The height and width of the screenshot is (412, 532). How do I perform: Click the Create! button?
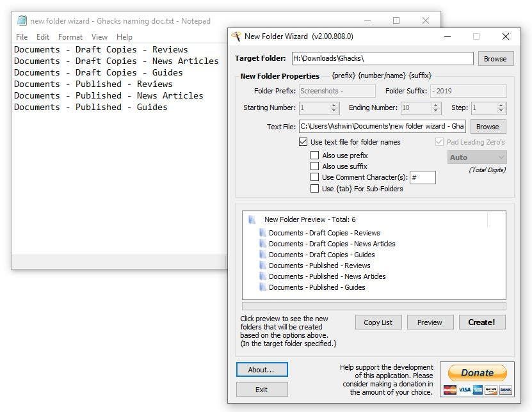tap(482, 322)
